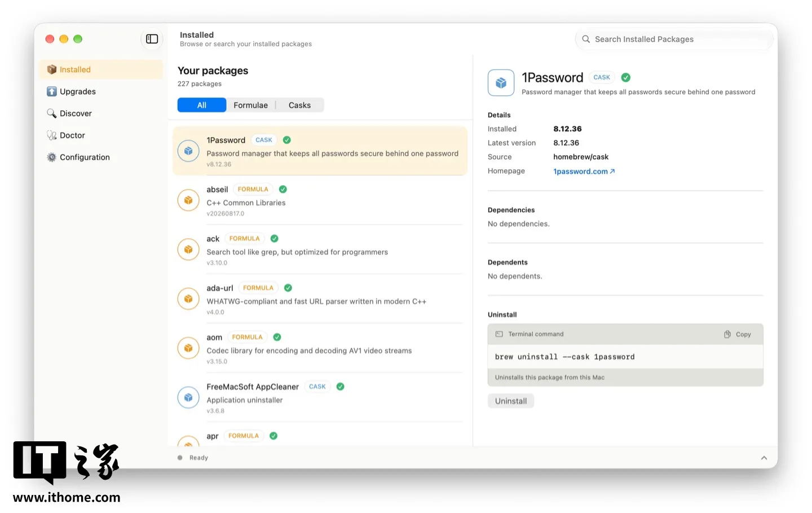Go to the Discover section

click(101, 113)
